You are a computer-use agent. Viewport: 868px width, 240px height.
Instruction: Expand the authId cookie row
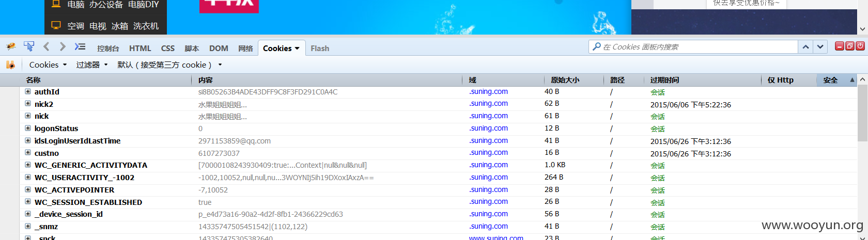click(x=28, y=91)
